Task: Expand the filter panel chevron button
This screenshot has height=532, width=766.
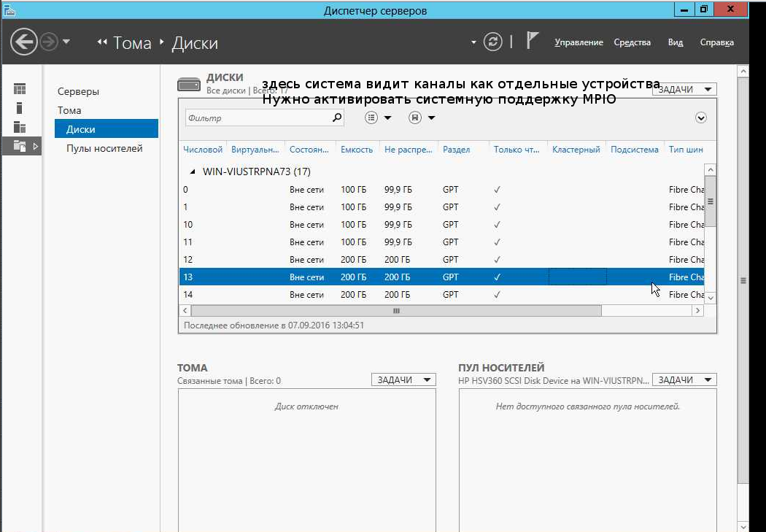Action: (x=701, y=117)
